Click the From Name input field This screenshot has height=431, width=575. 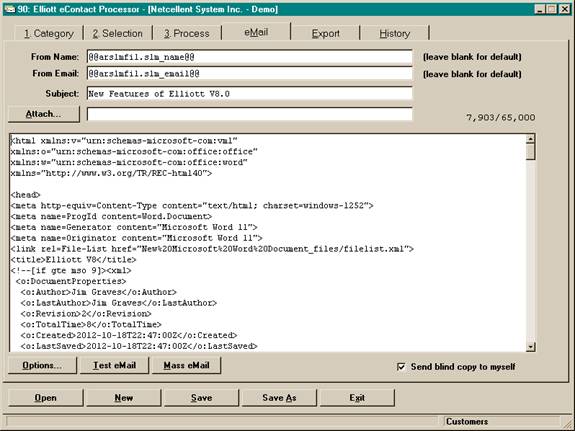tap(250, 57)
